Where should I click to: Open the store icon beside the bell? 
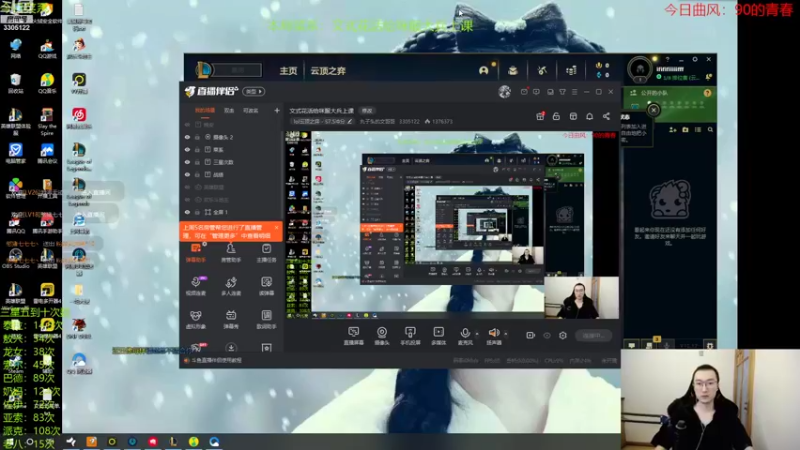click(x=573, y=116)
